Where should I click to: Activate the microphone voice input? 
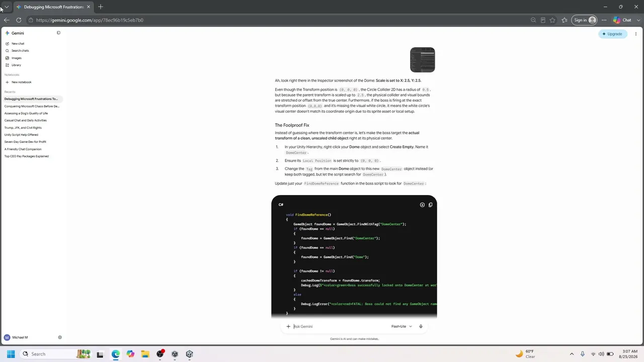421,326
